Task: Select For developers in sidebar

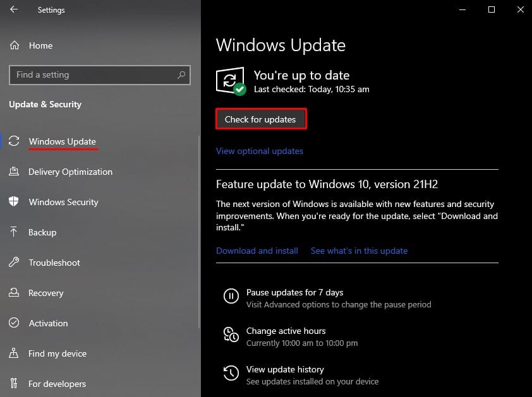Action: pyautogui.click(x=57, y=384)
